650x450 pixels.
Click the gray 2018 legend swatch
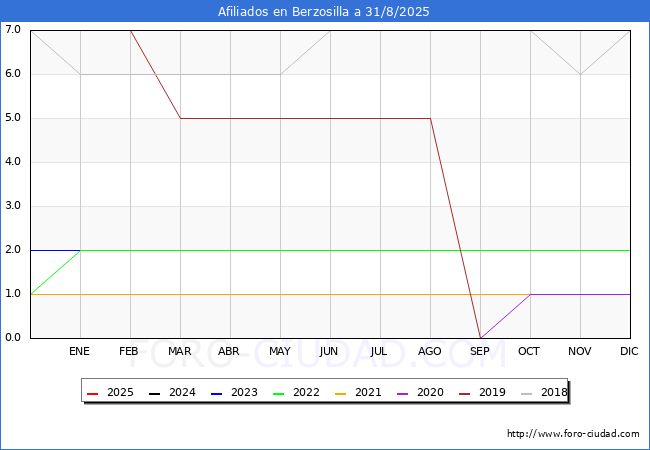(x=526, y=393)
